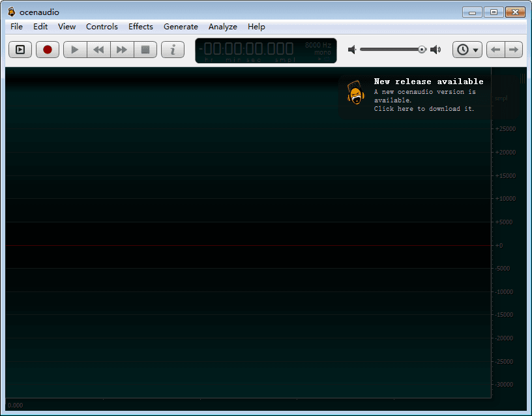This screenshot has height=416, width=532.
Task: Navigate back with the left arrow
Action: (496, 50)
